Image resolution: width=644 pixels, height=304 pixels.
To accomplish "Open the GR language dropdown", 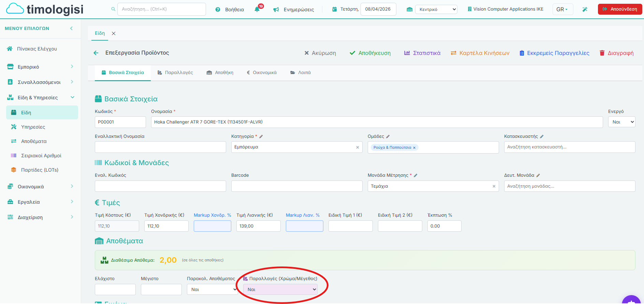I will 562,9.
